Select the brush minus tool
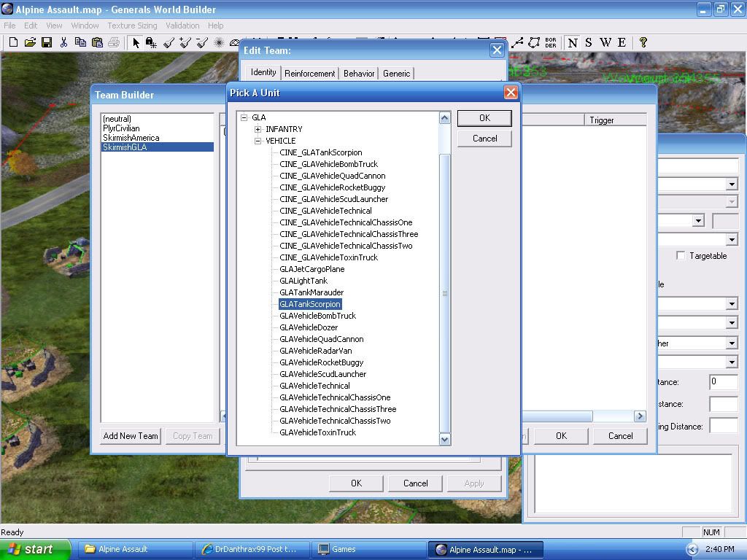The image size is (747, 560). tap(202, 43)
